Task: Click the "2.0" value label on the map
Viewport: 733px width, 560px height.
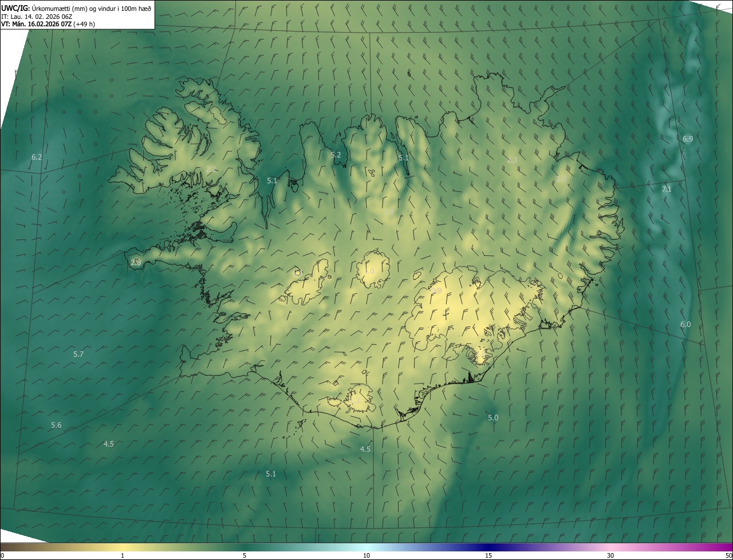Action: [561, 179]
